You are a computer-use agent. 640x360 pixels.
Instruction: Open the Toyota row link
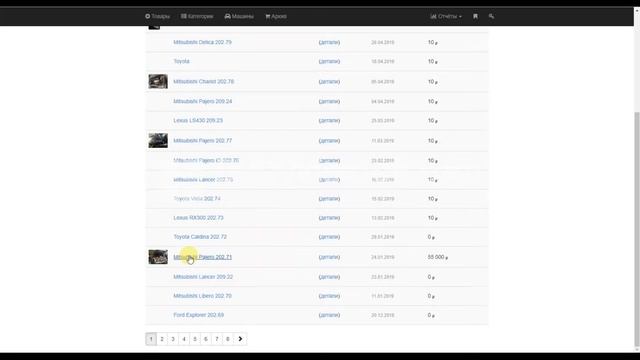tap(181, 61)
